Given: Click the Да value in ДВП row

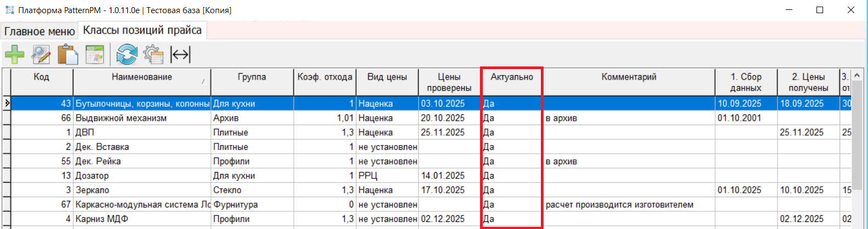Looking at the screenshot, I should (489, 132).
